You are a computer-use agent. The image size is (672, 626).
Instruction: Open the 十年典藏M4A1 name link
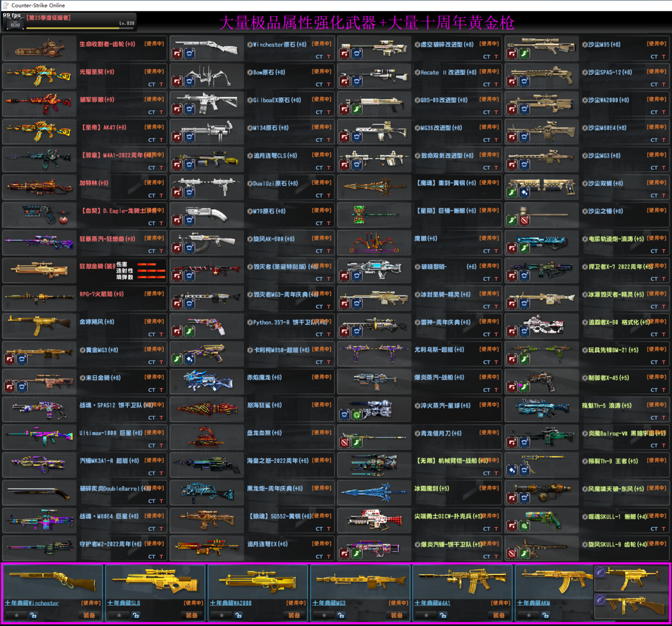point(432,603)
